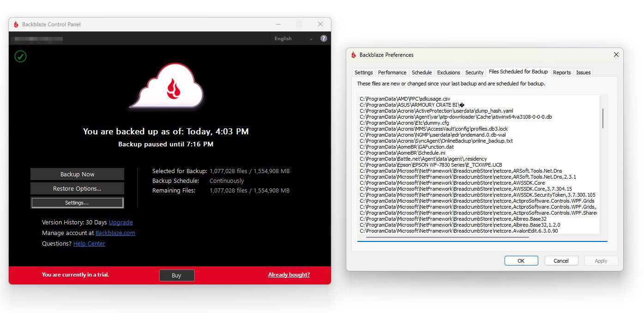Open Restore Options
Image resolution: width=644 pixels, height=313 pixels.
[77, 188]
